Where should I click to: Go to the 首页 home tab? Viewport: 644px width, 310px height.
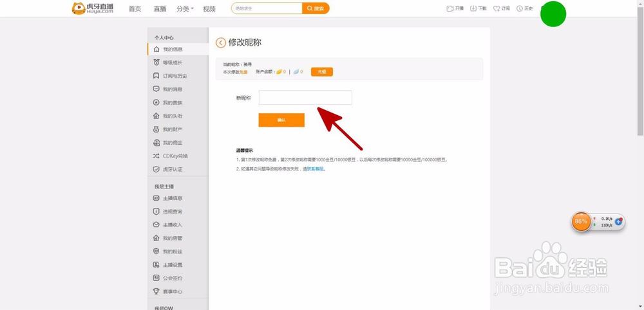click(x=135, y=8)
